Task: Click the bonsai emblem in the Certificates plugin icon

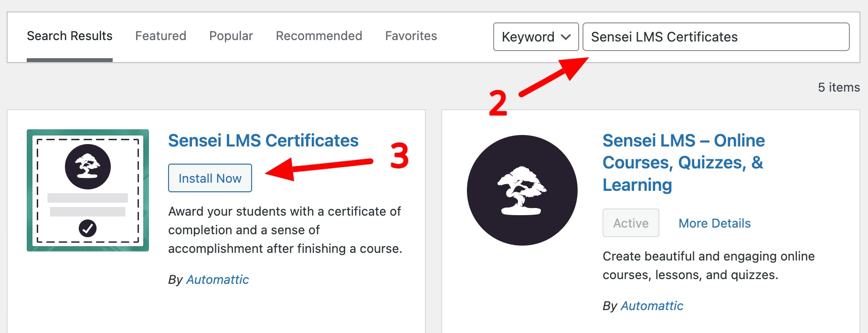Action: coord(88,166)
